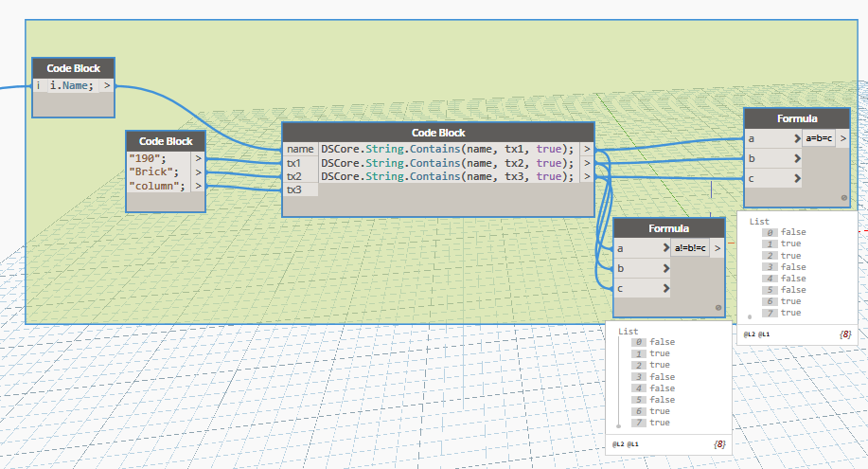The height and width of the screenshot is (469, 868).
Task: Click the output port beside "190"
Action: tap(198, 158)
